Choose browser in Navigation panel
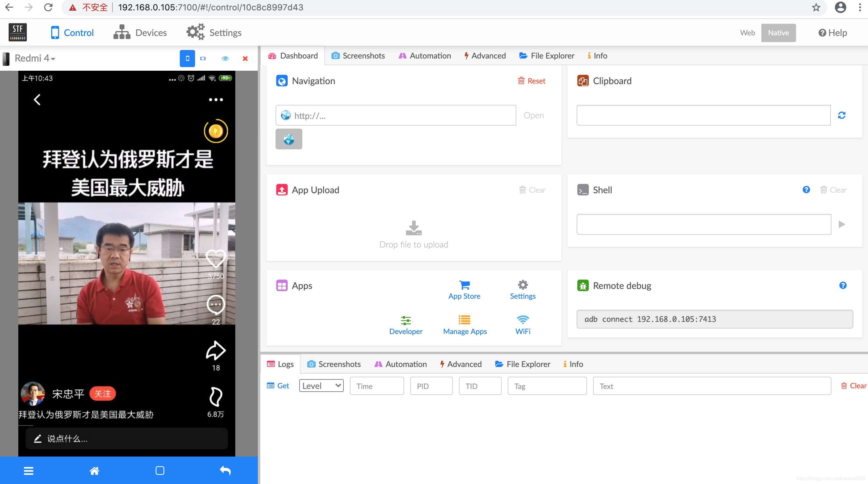Screen dimensions: 868x484 click(x=289, y=139)
